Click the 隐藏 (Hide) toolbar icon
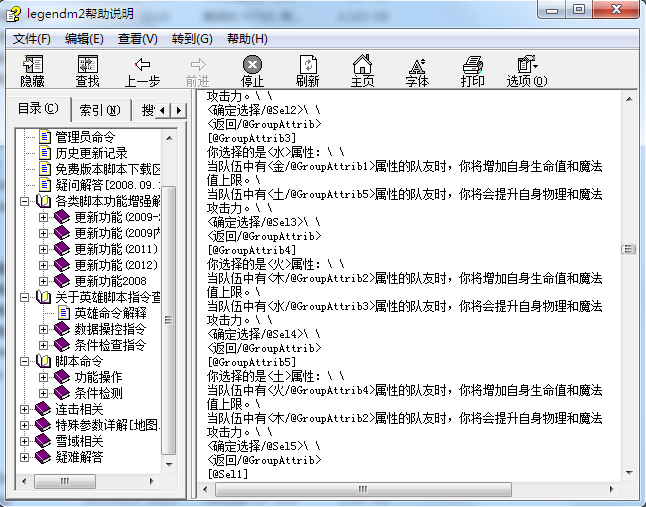The height and width of the screenshot is (507, 646). (x=32, y=70)
